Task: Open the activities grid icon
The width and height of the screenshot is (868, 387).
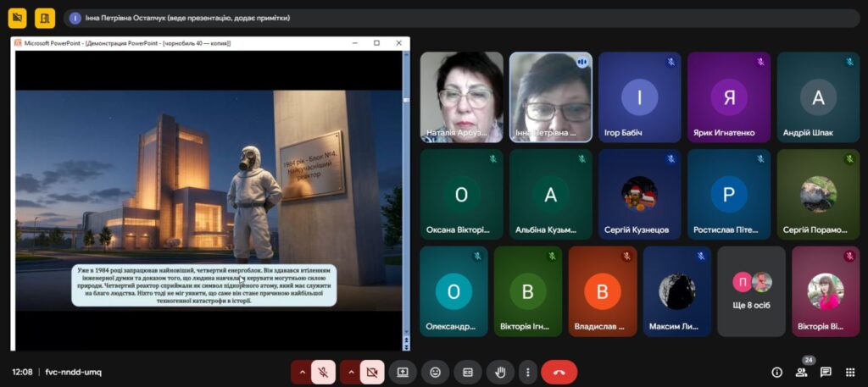Action: coord(850,372)
